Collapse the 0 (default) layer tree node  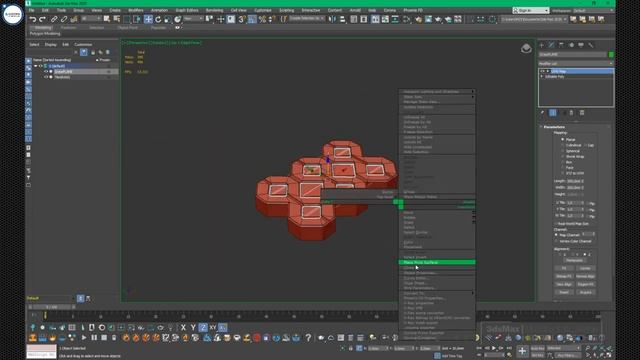36,66
